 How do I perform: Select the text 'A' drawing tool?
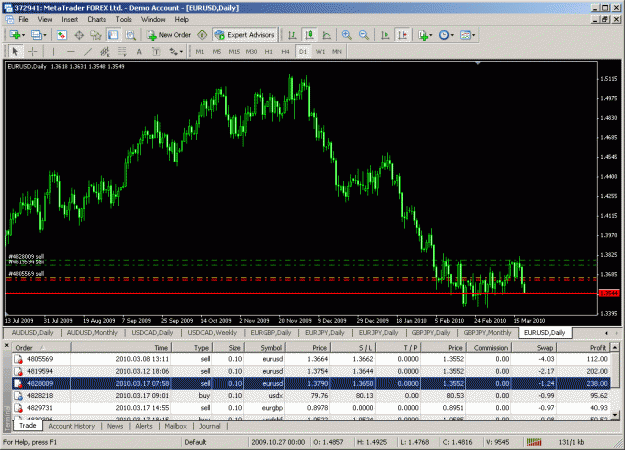139,51
